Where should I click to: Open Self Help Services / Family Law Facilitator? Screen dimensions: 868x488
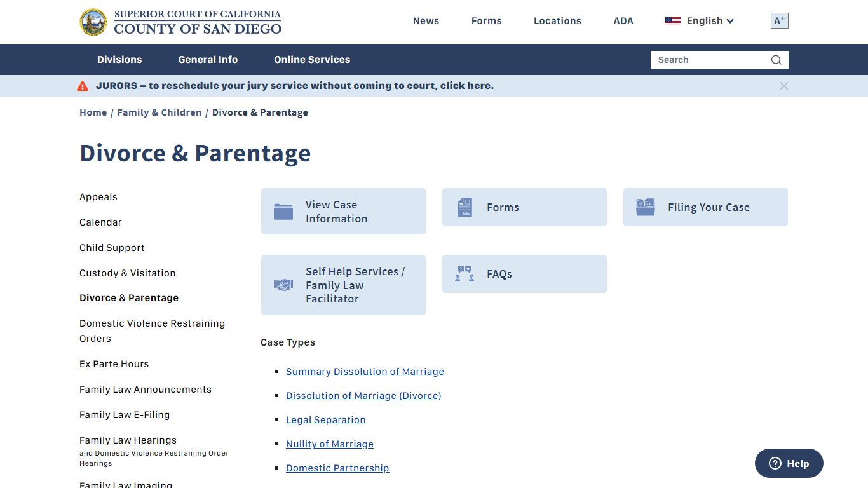click(x=343, y=285)
